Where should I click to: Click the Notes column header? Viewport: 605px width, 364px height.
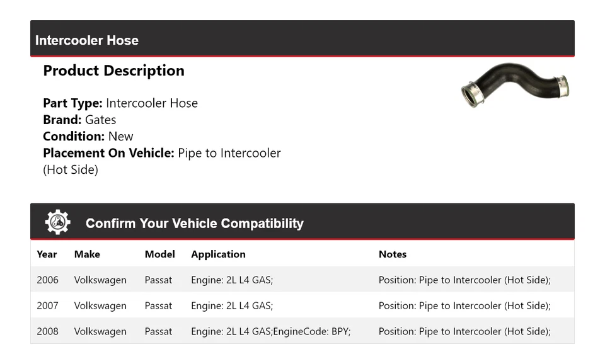tap(392, 254)
